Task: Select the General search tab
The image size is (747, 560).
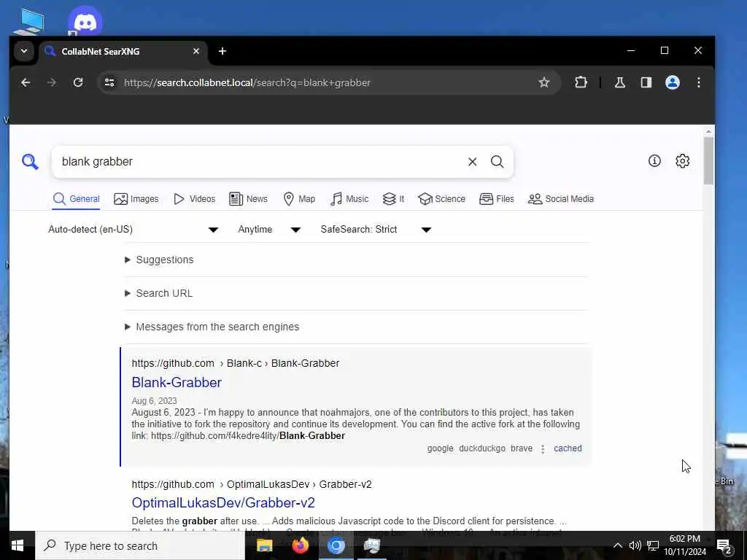Action: [x=76, y=199]
